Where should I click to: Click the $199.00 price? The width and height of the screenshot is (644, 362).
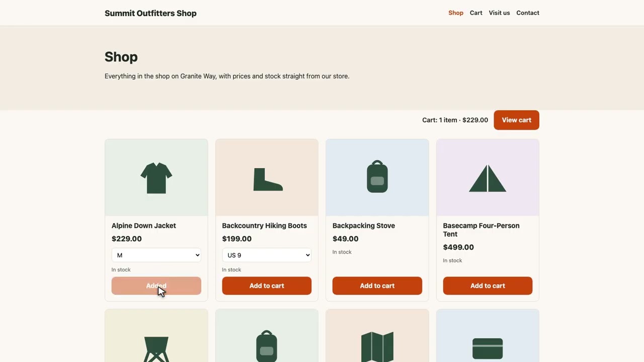pos(237,239)
